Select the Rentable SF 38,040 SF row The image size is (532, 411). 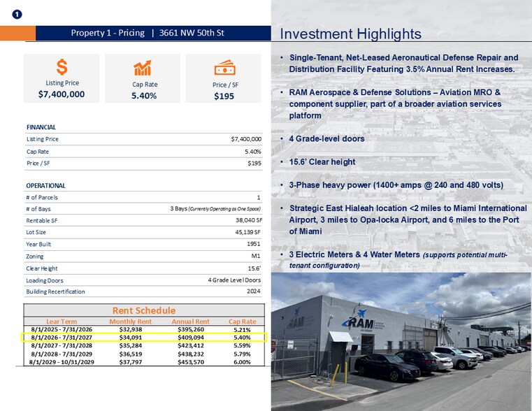144,220
